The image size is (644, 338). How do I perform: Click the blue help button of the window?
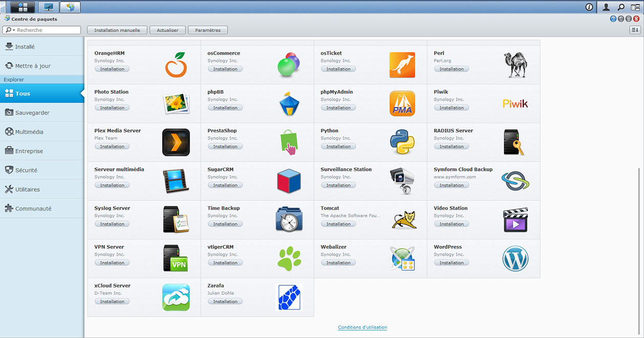(613, 19)
